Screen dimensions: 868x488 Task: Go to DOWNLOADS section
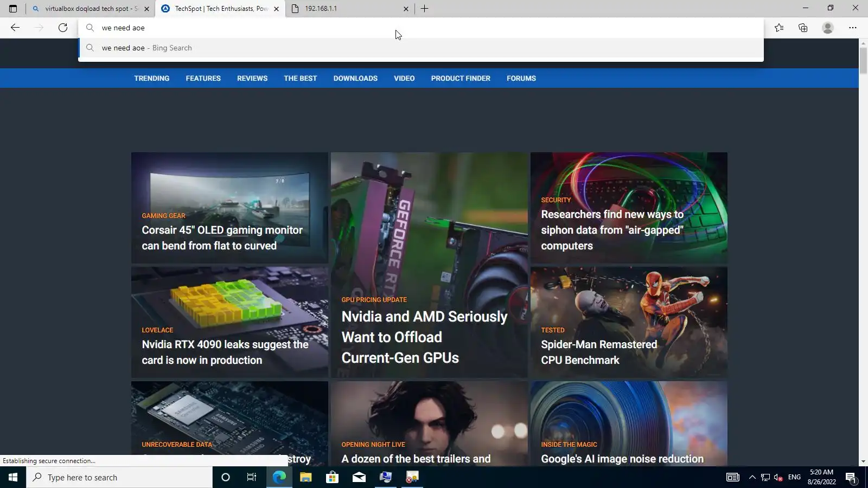pyautogui.click(x=355, y=78)
